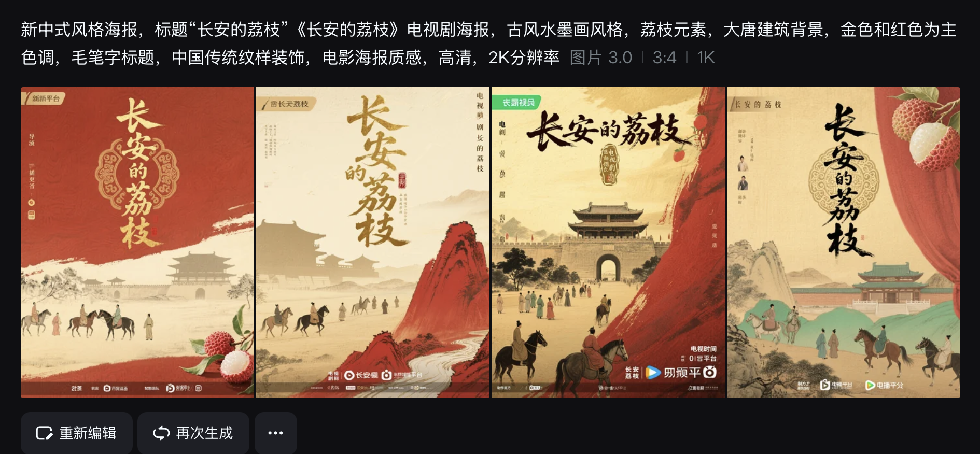Click the blue play logo on third poster

(x=653, y=372)
